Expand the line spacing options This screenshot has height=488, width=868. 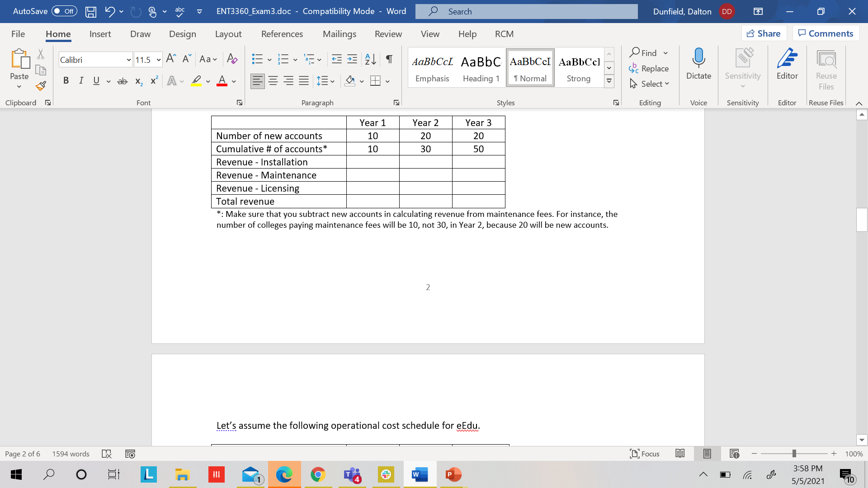[x=333, y=81]
